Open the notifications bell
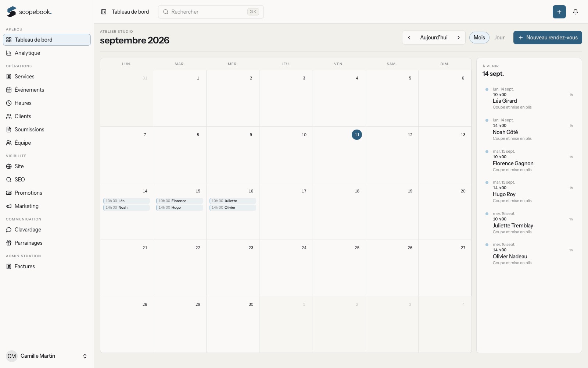 click(576, 12)
